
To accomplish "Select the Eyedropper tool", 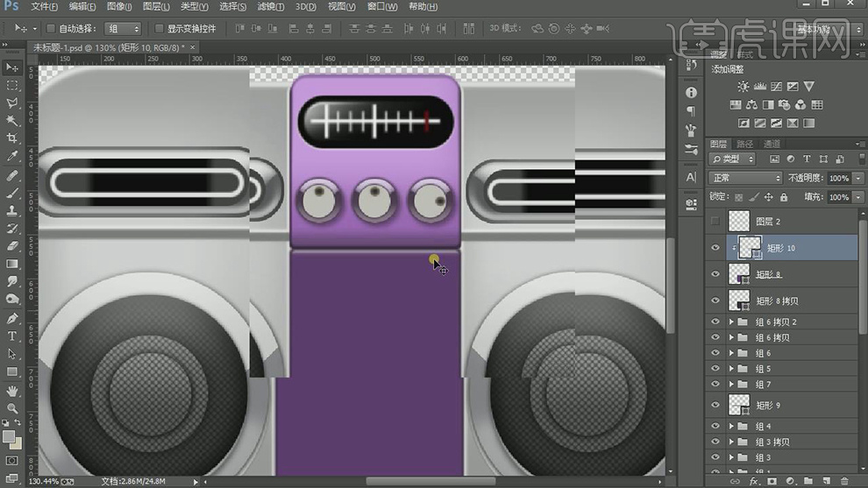I will pyautogui.click(x=12, y=156).
